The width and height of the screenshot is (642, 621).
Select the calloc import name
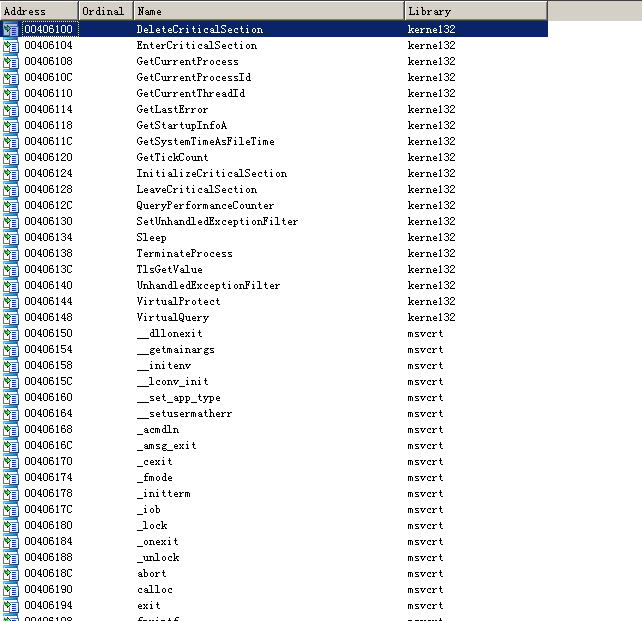pyautogui.click(x=155, y=589)
